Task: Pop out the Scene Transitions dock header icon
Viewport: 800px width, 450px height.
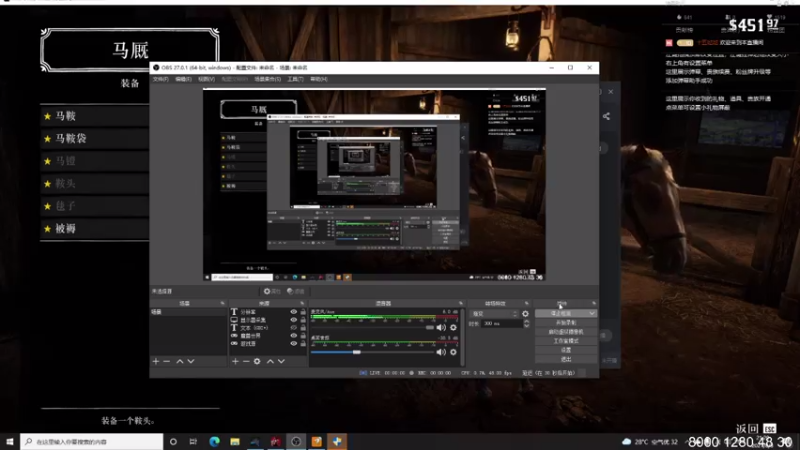Action: tap(527, 303)
